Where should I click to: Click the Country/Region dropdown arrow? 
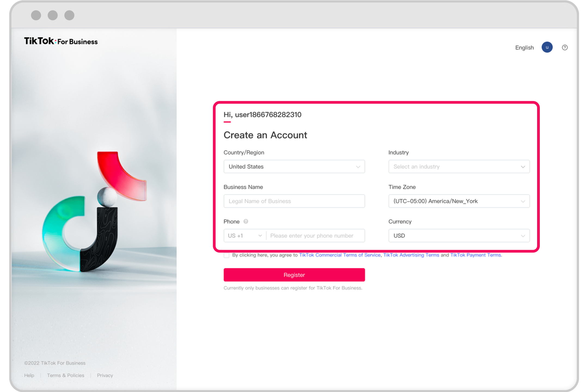(x=358, y=167)
